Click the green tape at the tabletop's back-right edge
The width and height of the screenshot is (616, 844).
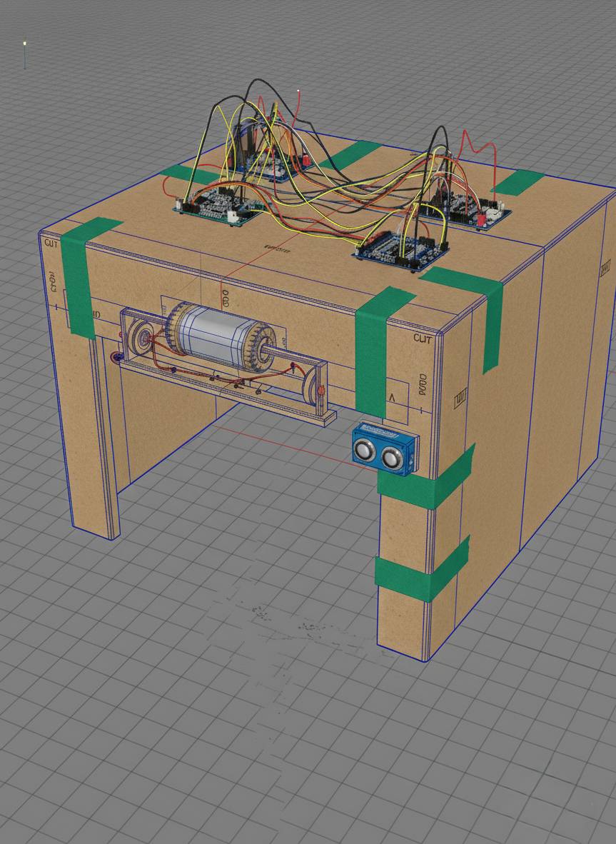[519, 183]
